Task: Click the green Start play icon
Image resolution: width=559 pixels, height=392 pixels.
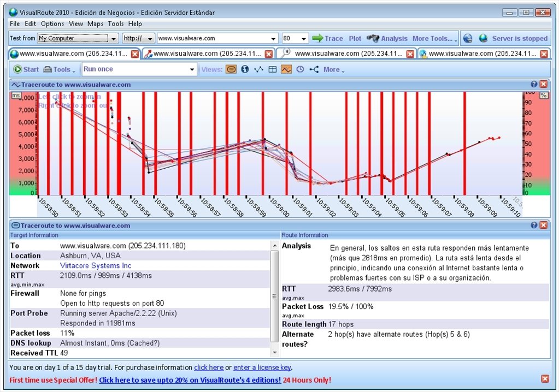Action: tap(17, 69)
